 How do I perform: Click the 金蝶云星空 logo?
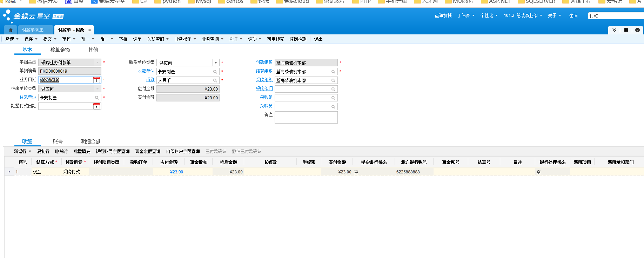(33, 16)
